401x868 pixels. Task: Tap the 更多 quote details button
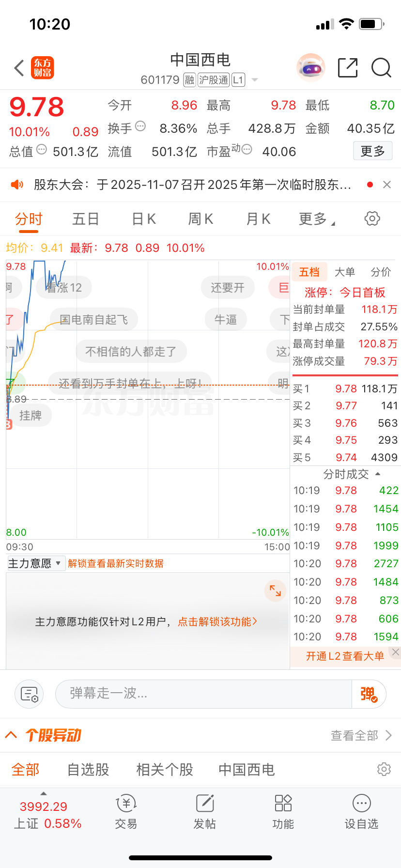(372, 151)
